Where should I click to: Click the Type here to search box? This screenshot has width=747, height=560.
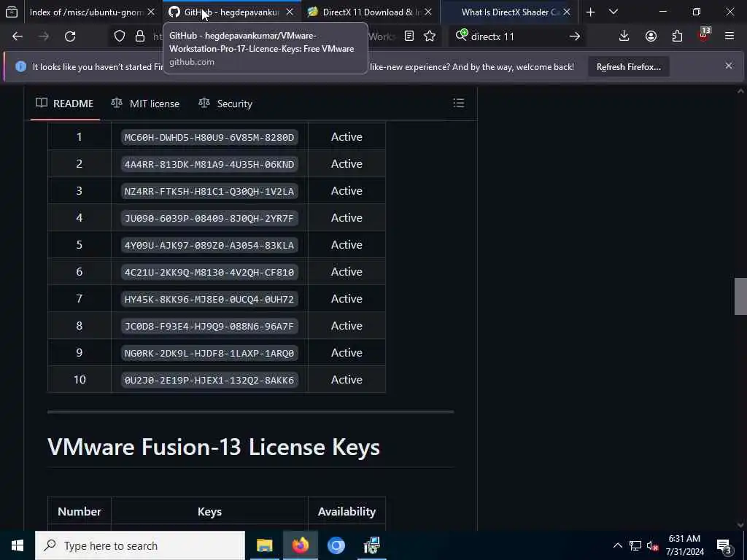140,545
